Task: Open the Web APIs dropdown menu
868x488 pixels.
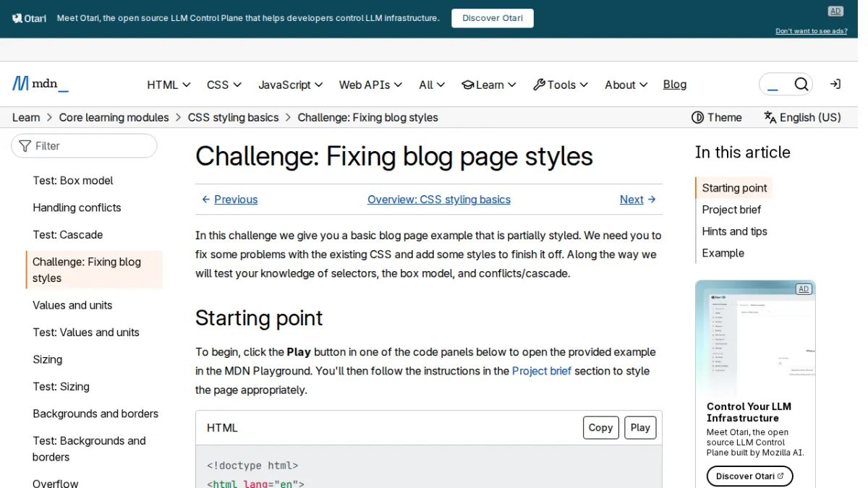Action: click(x=370, y=85)
